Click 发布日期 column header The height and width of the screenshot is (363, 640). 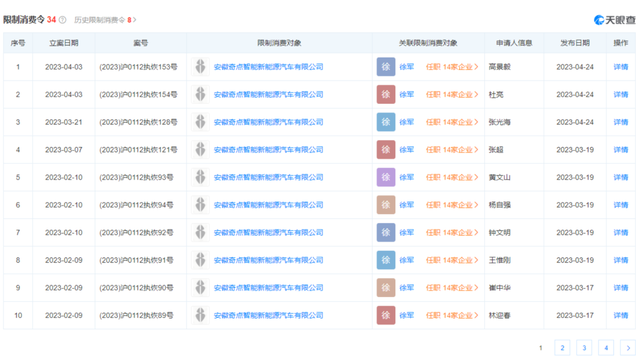pyautogui.click(x=575, y=43)
